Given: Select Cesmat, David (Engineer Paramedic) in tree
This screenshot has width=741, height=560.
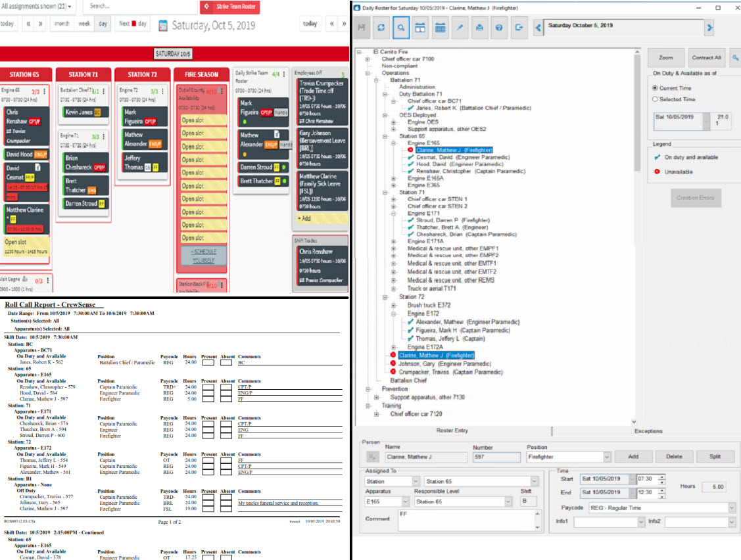Looking at the screenshot, I should tap(463, 157).
